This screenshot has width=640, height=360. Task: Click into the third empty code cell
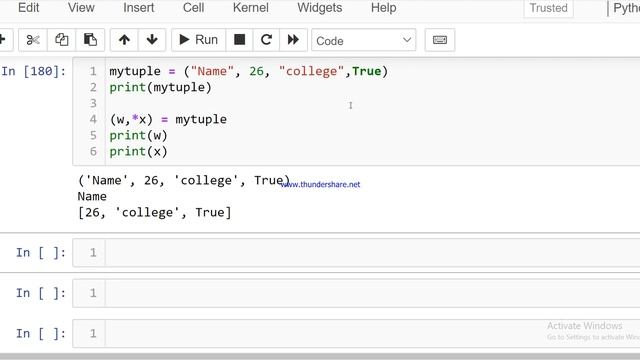(x=372, y=333)
